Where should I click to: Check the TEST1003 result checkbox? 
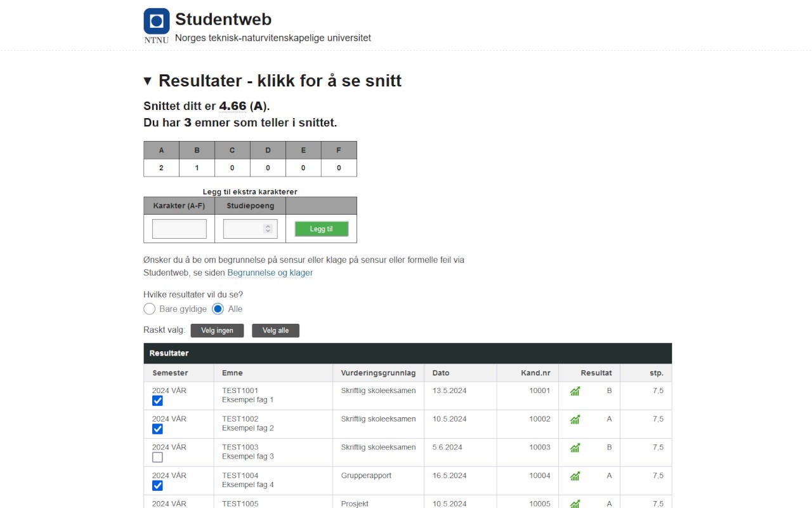pos(157,457)
